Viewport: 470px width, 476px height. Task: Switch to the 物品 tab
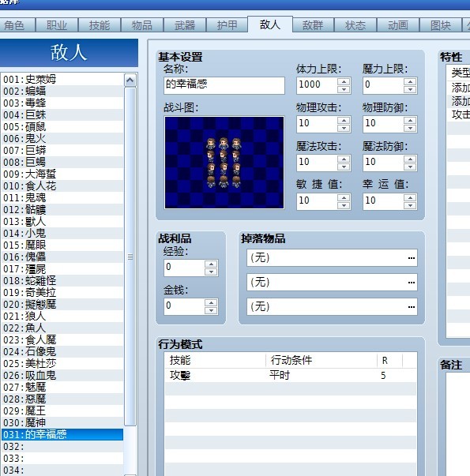(142, 25)
